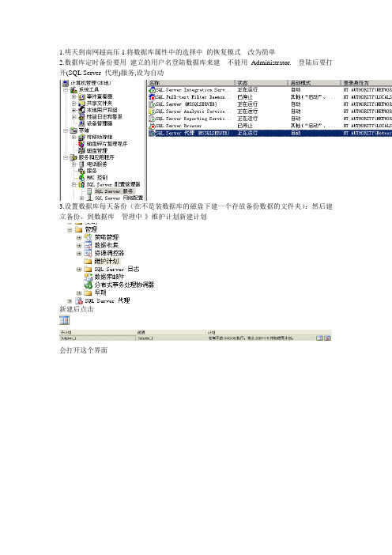The image size is (392, 555).
Task: Click the SQL Server Browser service icon
Action: coord(152,126)
